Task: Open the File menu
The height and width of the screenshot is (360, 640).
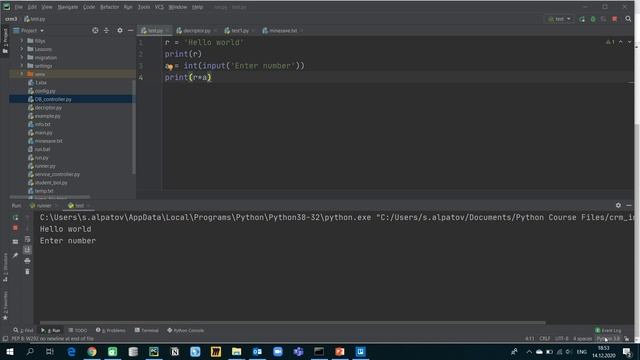Action: [19, 7]
